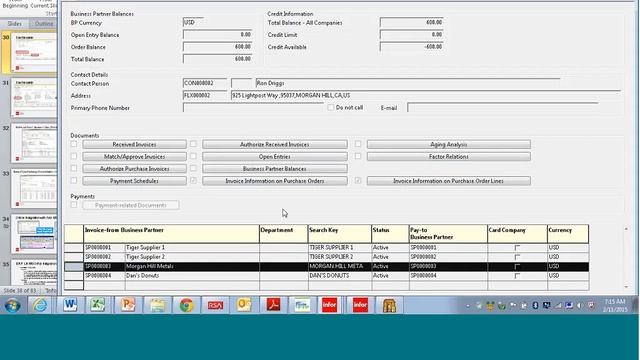Click the 'DAN'S DONUTS' search key cell
Viewport: 640px width, 360px height.
coord(340,276)
